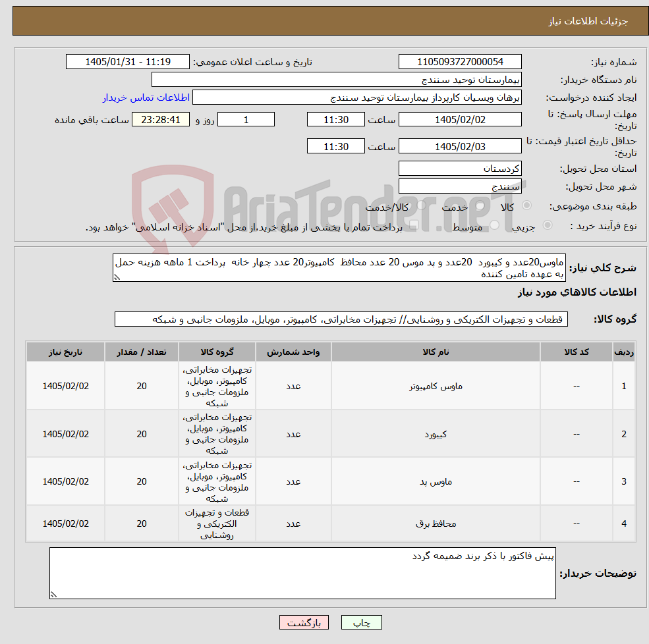
Task: Click the نام کالا column header
Action: click(x=436, y=352)
